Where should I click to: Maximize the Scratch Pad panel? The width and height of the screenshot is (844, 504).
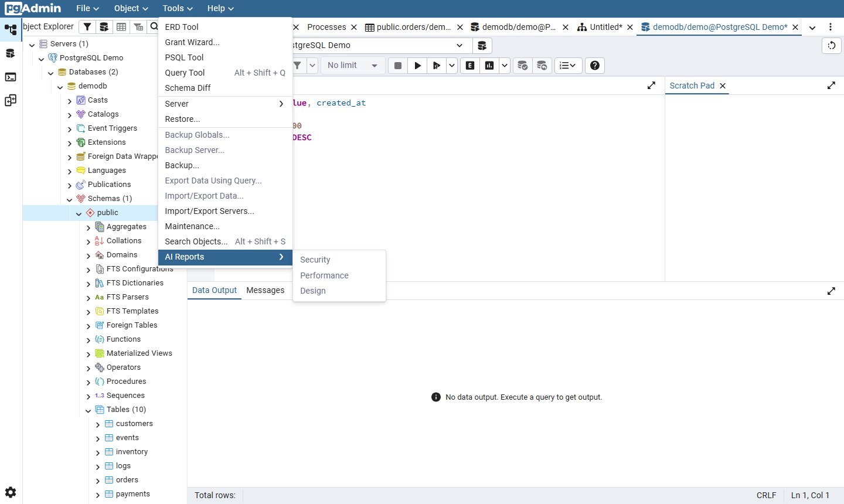(831, 86)
